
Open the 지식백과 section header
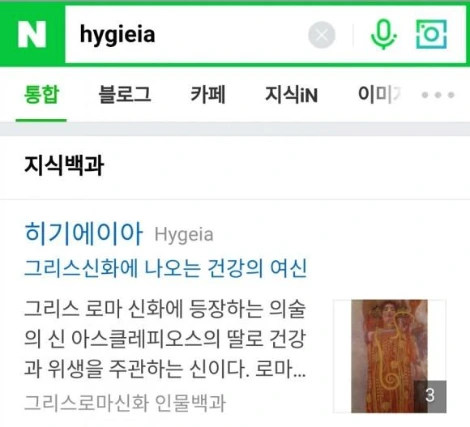64,166
